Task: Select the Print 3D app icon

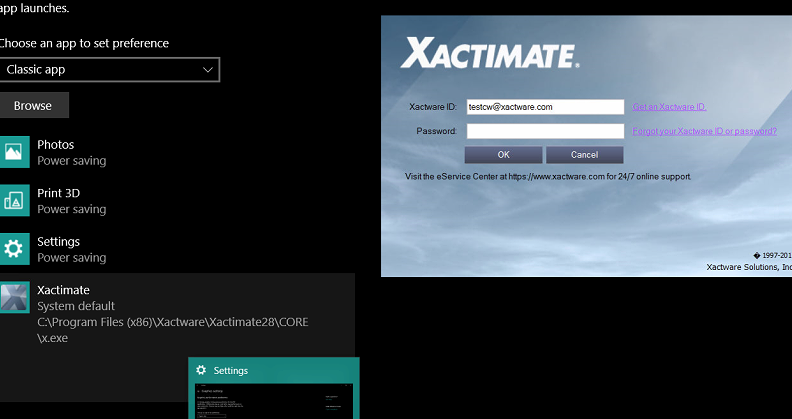Action: tap(14, 200)
